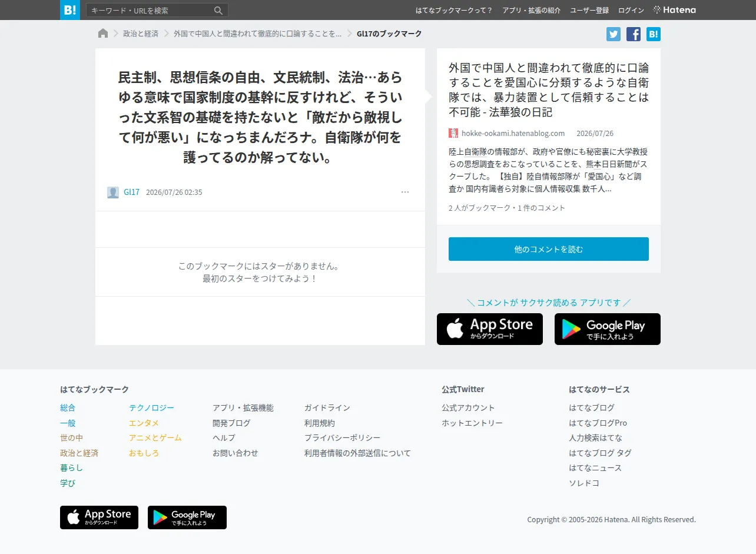Click the Gl17 username link
Viewport: 756px width, 554px height.
[x=132, y=192]
